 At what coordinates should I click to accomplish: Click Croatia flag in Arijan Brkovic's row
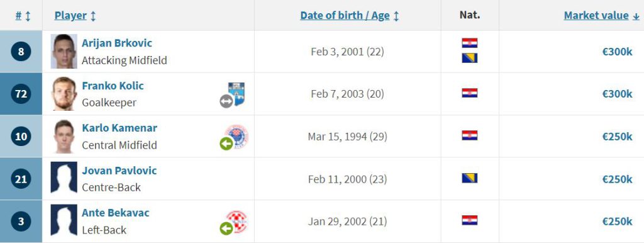point(469,43)
